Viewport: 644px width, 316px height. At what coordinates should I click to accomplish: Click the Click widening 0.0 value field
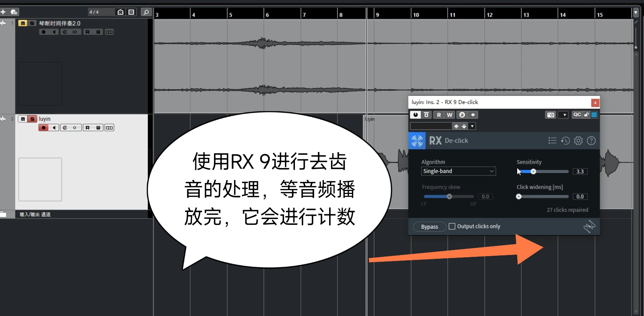[x=580, y=197]
